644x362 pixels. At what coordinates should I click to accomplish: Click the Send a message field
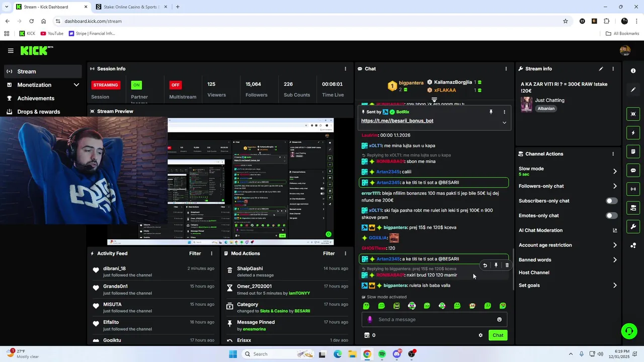pyautogui.click(x=434, y=319)
